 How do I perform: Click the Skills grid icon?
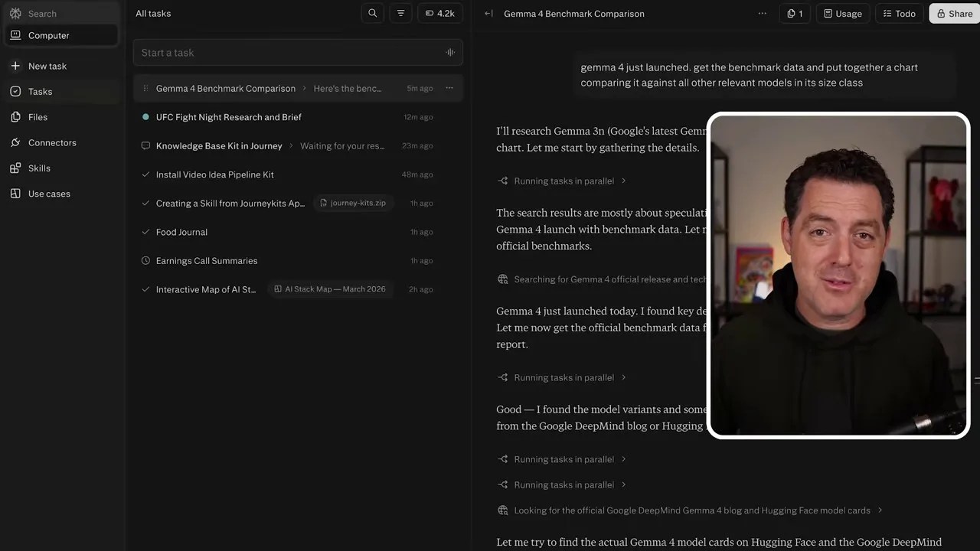(15, 168)
